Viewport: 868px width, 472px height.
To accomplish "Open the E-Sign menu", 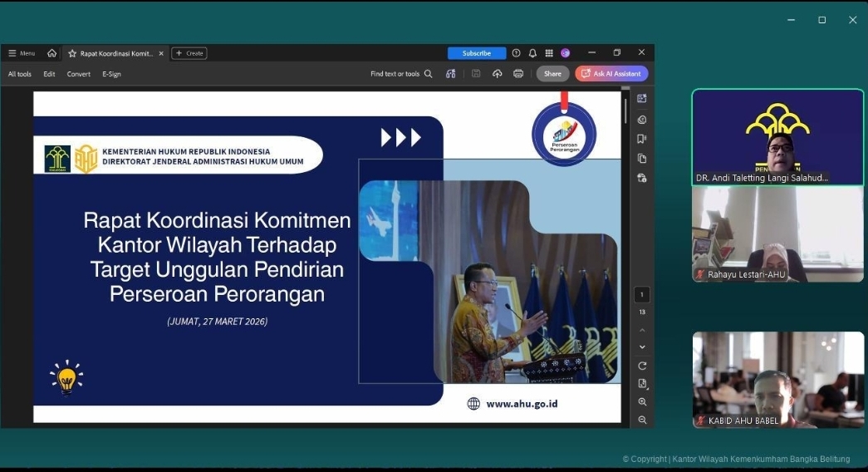I will tap(111, 74).
